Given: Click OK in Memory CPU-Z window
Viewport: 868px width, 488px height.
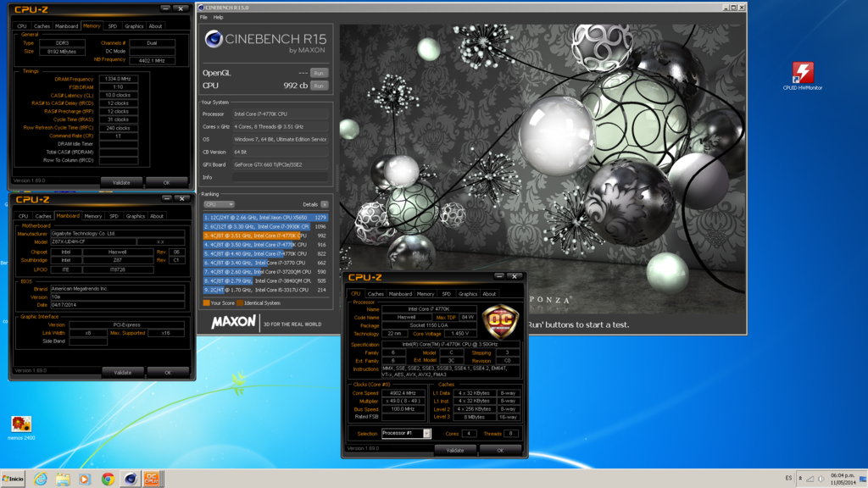Looking at the screenshot, I should click(167, 183).
